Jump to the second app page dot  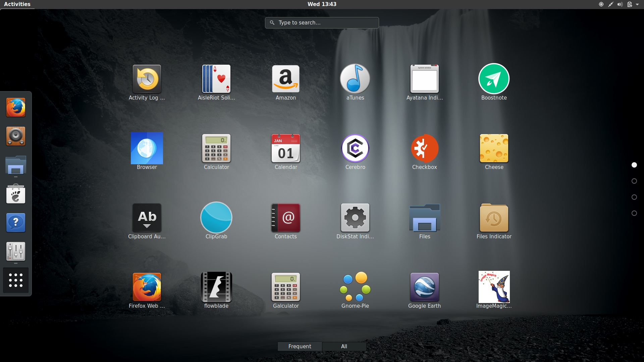634,181
